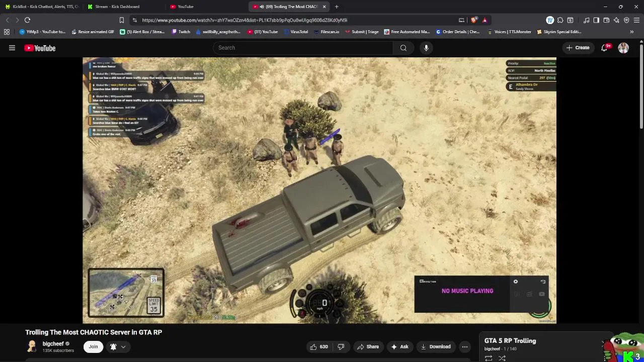This screenshot has width=644, height=362.
Task: Click the video player to pause
Action: [319, 190]
